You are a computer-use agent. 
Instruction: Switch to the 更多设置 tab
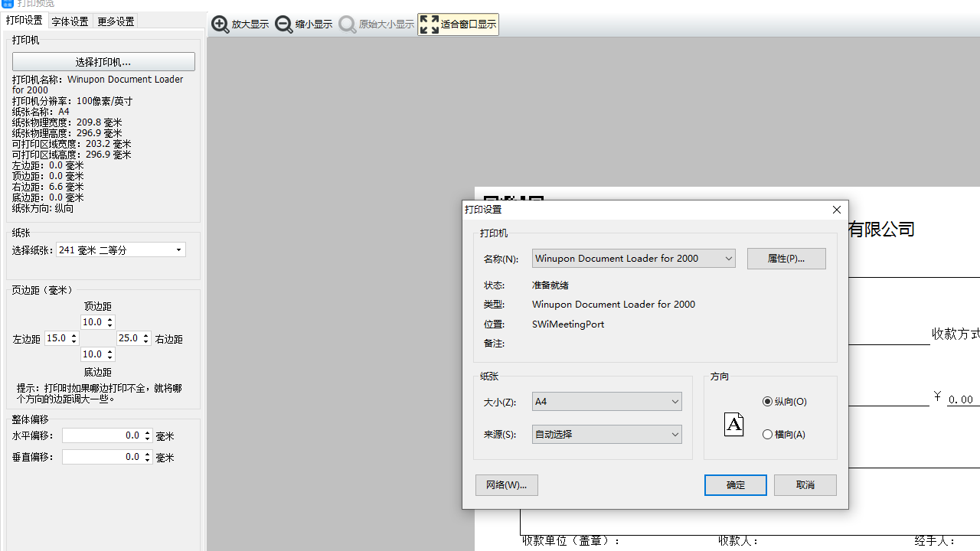coord(116,21)
